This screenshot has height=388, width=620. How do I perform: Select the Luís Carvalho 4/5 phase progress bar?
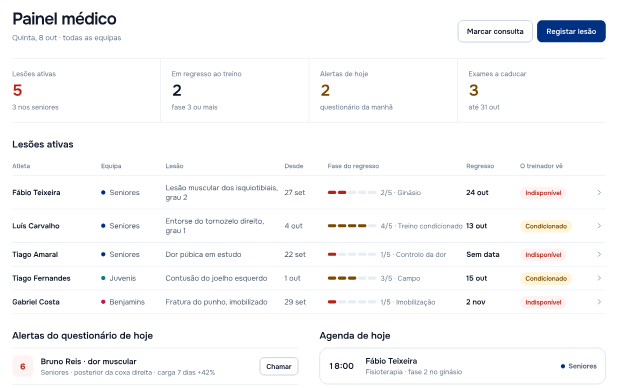(352, 226)
